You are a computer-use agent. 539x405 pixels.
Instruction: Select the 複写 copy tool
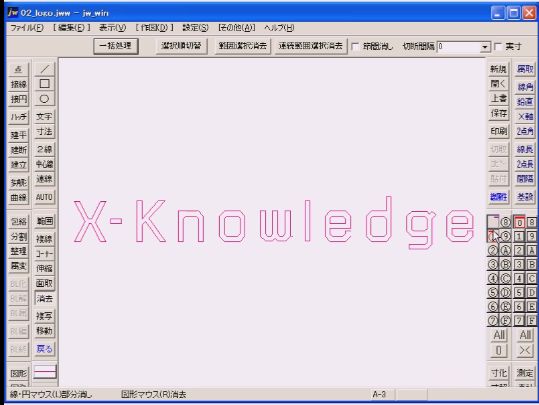pos(44,316)
